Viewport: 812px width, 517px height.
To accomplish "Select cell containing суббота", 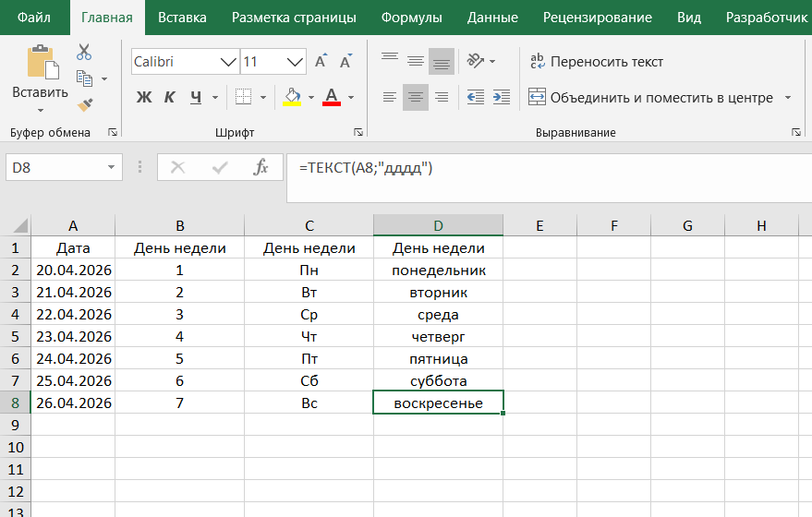I will coord(438,381).
